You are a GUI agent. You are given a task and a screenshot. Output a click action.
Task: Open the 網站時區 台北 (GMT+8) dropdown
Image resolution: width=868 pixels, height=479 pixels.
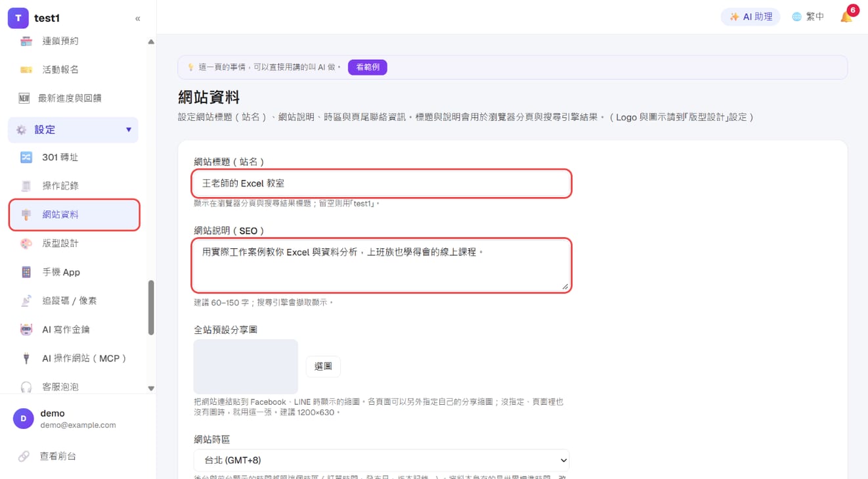click(x=381, y=460)
